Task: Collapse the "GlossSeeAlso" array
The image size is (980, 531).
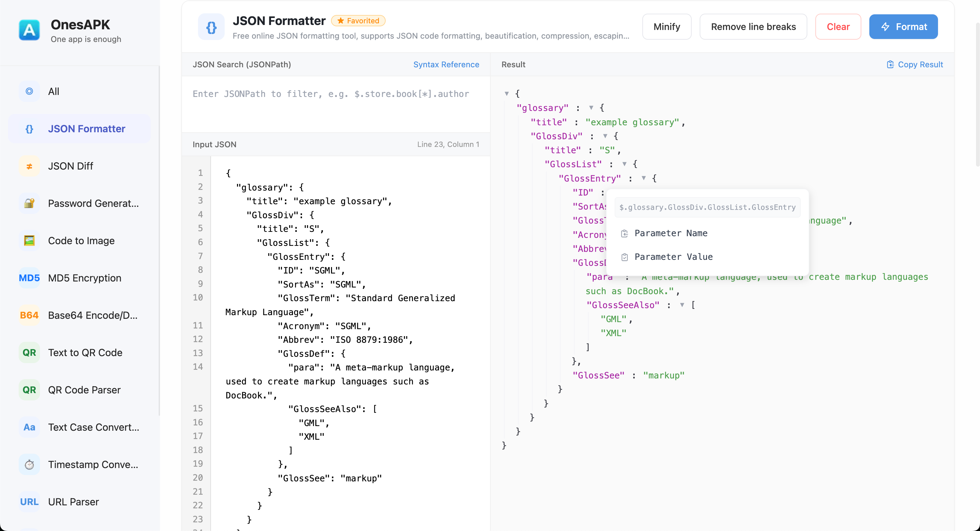Action: coord(682,305)
